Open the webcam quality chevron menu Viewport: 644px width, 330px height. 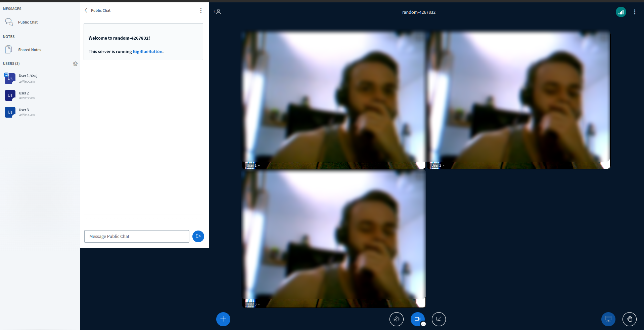[x=423, y=324]
